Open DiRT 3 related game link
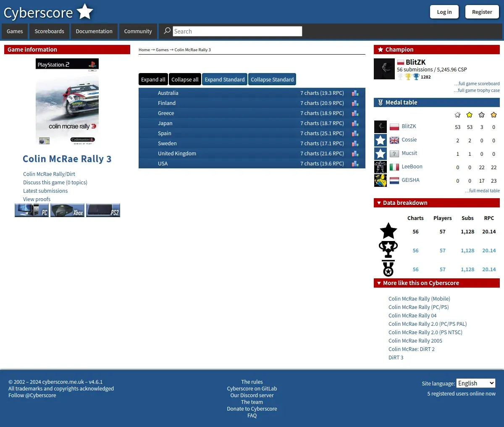 coord(396,357)
